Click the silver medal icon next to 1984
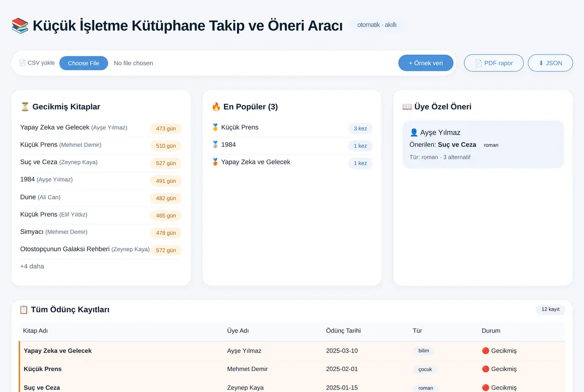584x392 pixels. (x=215, y=145)
